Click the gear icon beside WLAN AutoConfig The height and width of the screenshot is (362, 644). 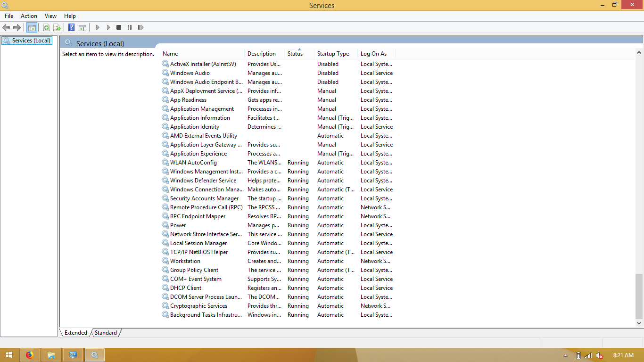(165, 162)
